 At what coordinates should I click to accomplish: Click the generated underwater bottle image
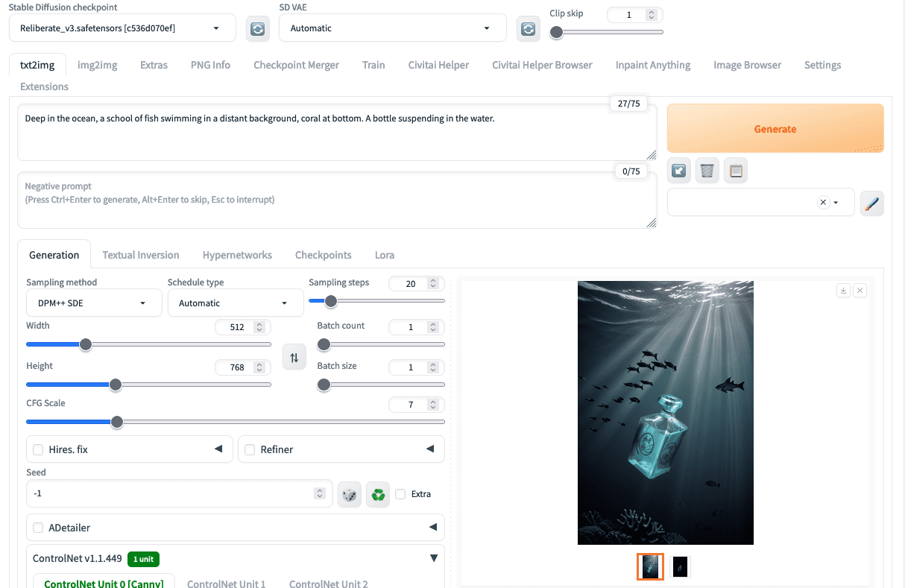click(x=666, y=413)
